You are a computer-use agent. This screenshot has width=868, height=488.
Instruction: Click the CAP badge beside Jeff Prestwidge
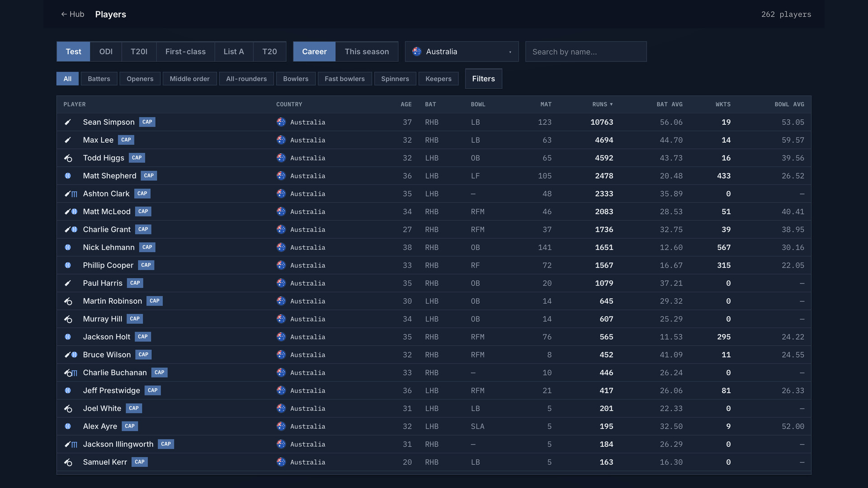pos(153,390)
